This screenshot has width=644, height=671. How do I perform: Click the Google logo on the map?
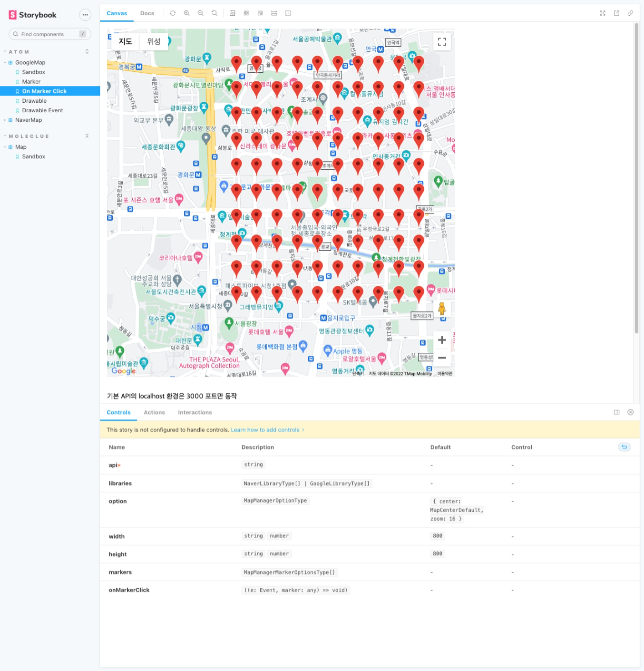click(124, 371)
